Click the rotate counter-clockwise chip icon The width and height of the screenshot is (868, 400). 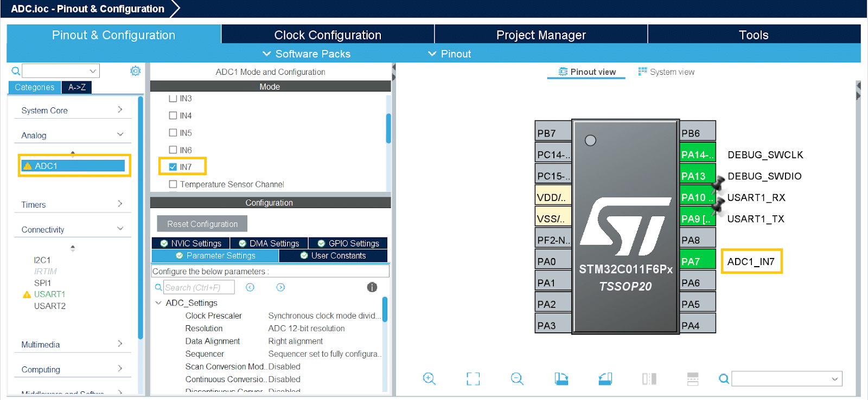pos(605,379)
